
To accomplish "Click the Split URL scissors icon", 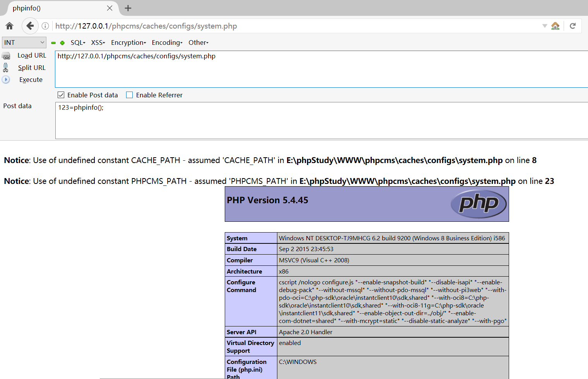I will 5,68.
